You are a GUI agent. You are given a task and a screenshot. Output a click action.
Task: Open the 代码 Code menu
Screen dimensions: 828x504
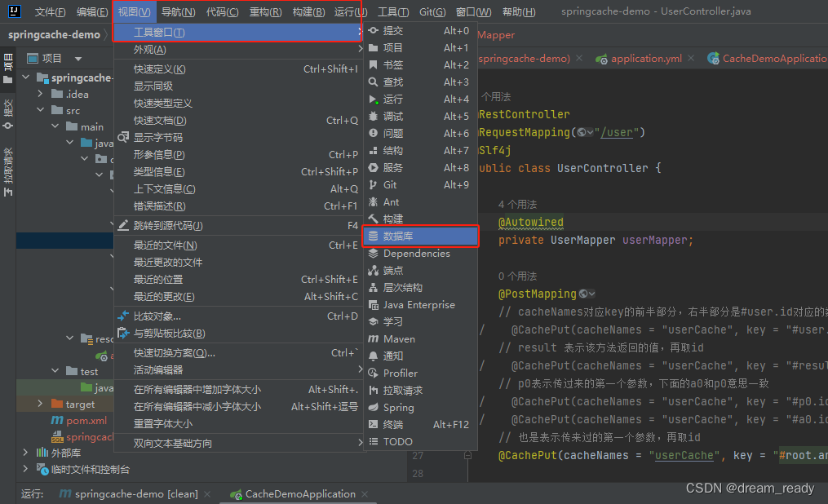pyautogui.click(x=222, y=11)
